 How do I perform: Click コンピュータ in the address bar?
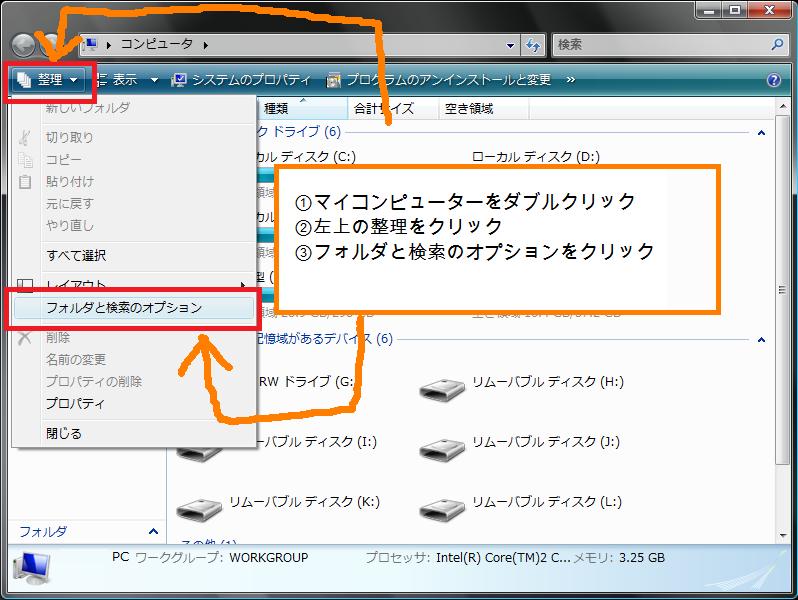pos(157,45)
